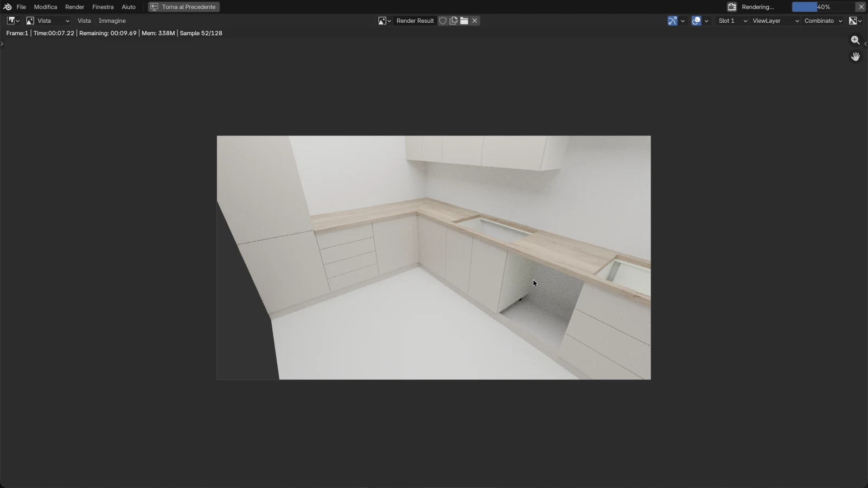This screenshot has height=488, width=868.
Task: Select the pan hand tool
Action: click(856, 56)
